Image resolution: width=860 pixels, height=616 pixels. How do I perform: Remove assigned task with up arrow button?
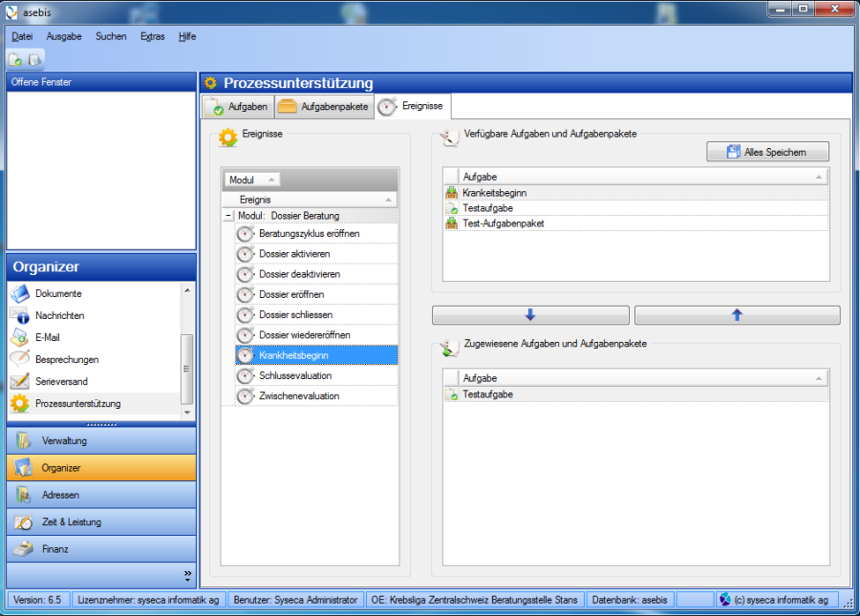[x=737, y=314]
